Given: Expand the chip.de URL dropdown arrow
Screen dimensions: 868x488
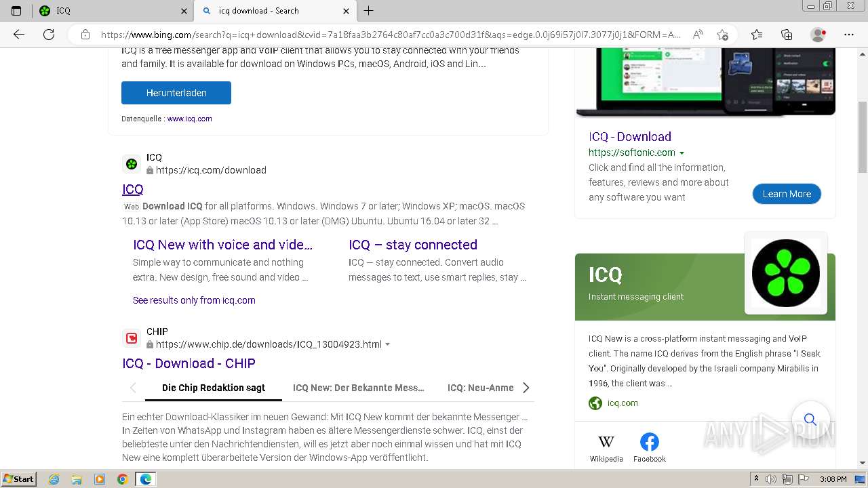Looking at the screenshot, I should (x=388, y=344).
